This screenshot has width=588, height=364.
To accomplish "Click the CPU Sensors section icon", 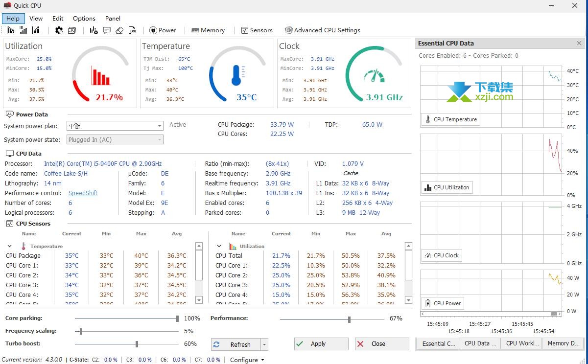I will tap(9, 224).
